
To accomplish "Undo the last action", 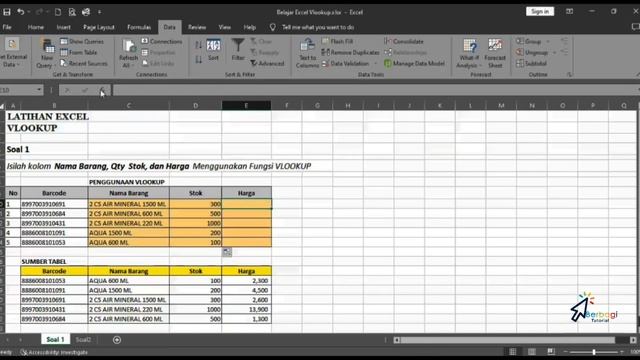I will 20,12.
